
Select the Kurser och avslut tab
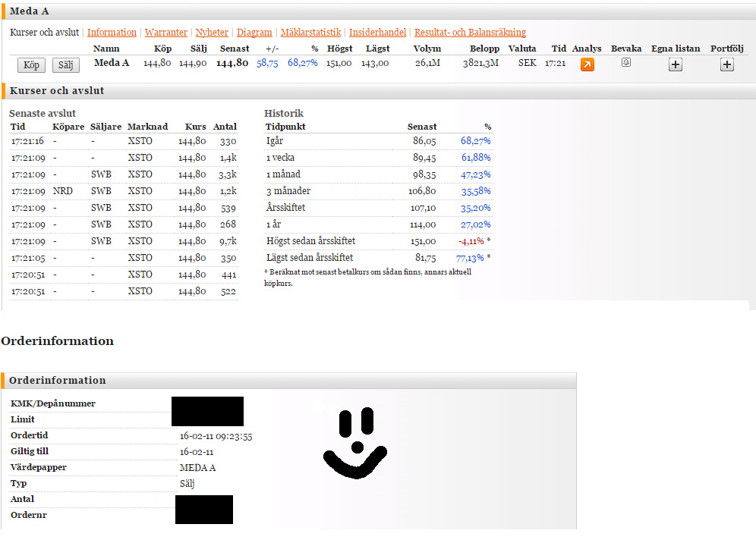tap(44, 33)
